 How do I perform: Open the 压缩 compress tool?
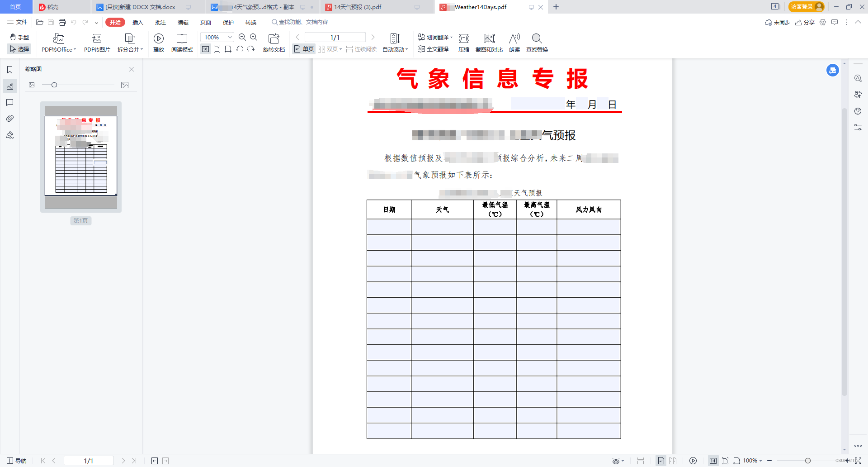(464, 43)
